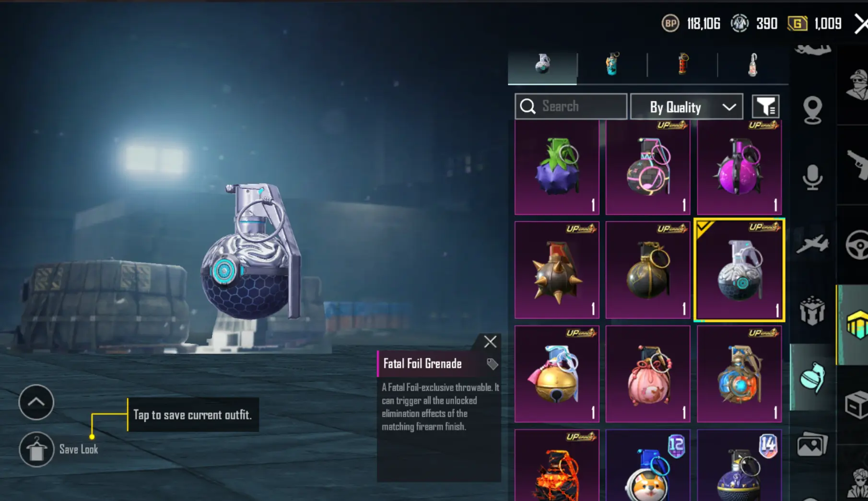Switch to the red molotov tab

pyautogui.click(x=682, y=65)
